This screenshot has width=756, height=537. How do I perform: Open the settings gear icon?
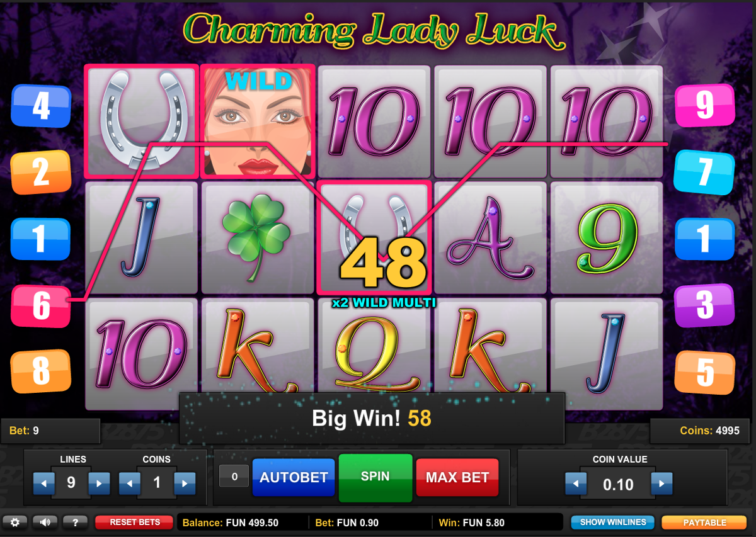15,522
